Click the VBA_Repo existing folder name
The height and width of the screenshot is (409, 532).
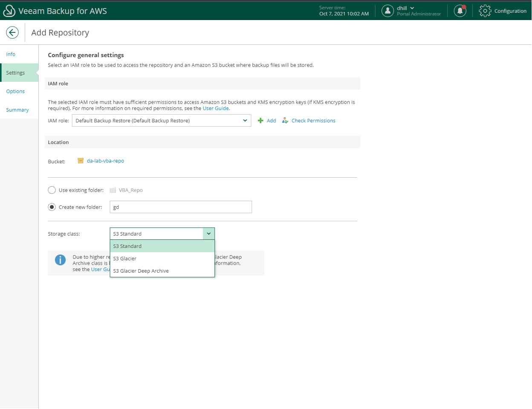[x=130, y=190]
